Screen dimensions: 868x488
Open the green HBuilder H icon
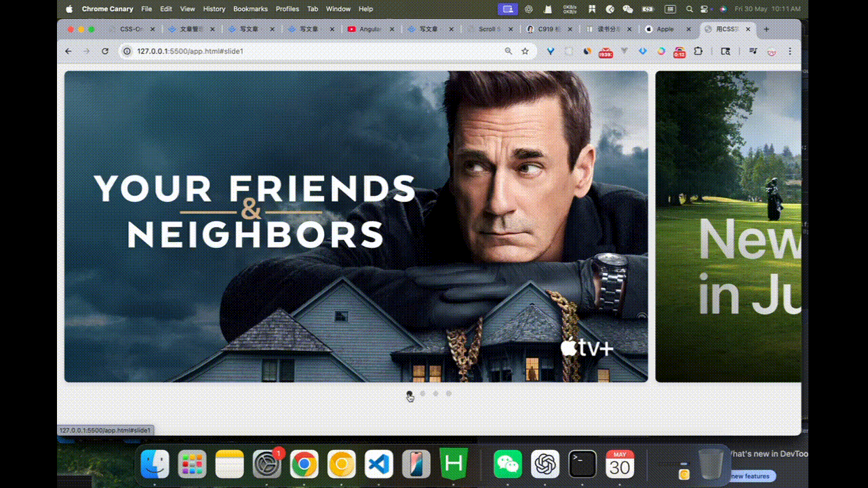click(454, 464)
